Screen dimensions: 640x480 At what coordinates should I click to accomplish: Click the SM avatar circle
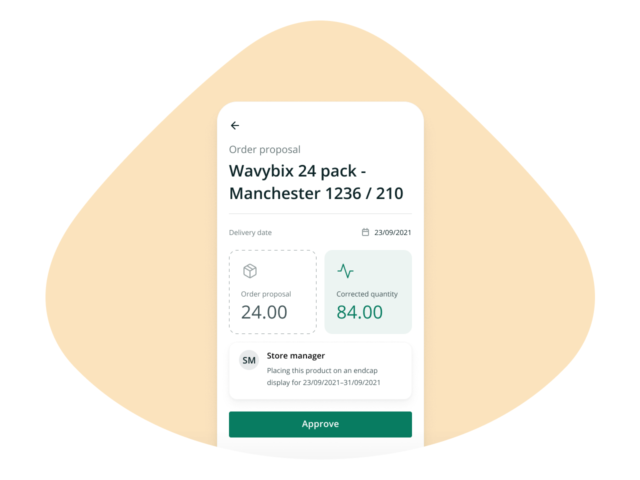249,360
